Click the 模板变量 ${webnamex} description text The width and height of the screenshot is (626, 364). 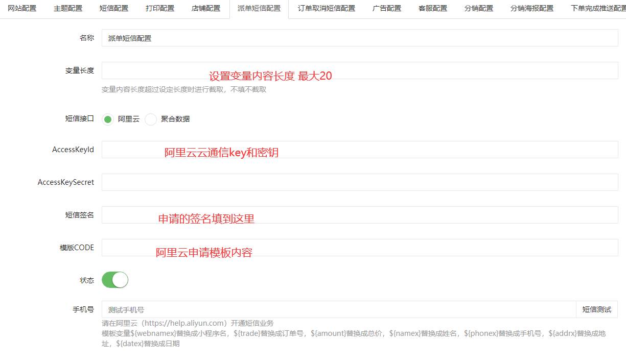click(x=354, y=338)
